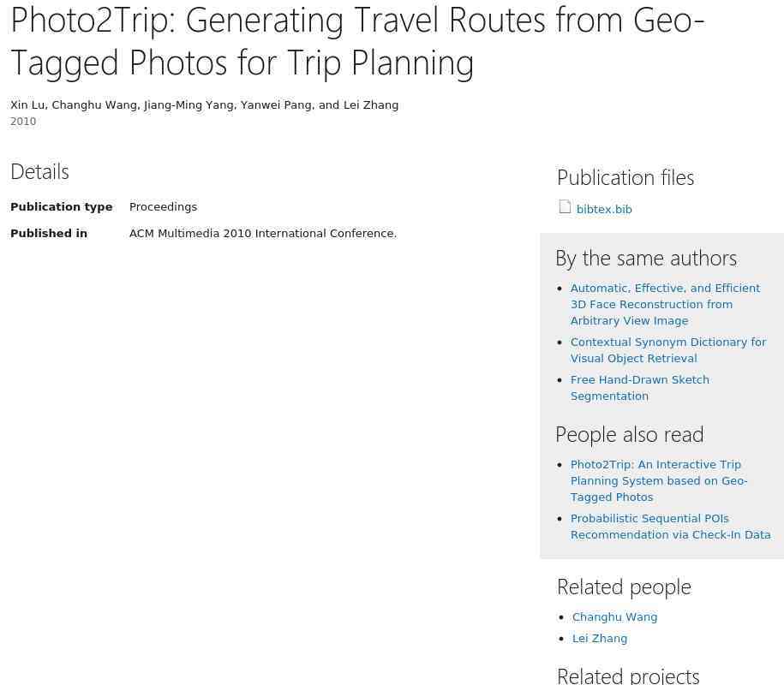Click the author names line
The image size is (784, 685).
[x=204, y=105]
